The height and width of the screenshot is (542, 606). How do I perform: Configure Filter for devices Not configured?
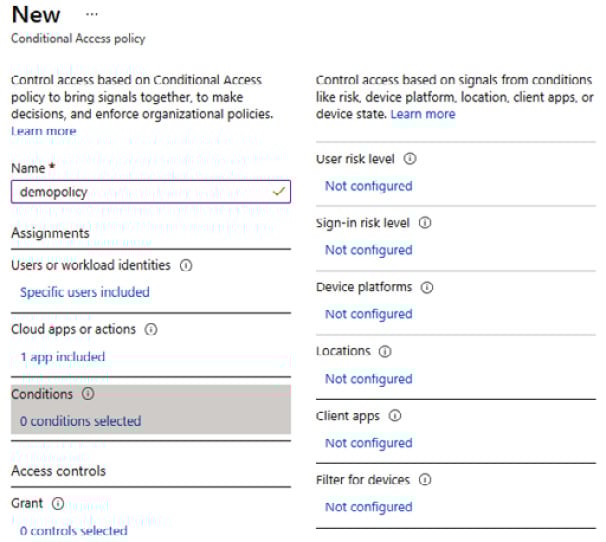click(369, 507)
